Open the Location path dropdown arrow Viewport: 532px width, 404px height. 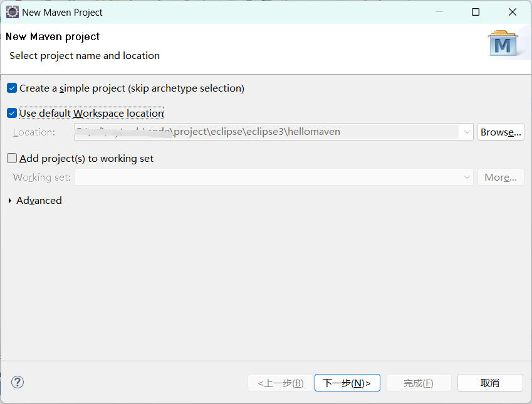click(466, 132)
